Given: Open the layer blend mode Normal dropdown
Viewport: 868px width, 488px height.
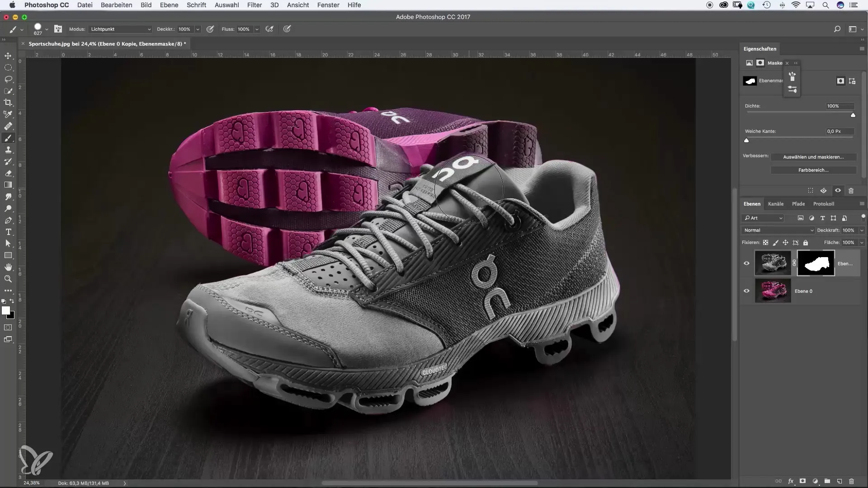Looking at the screenshot, I should (778, 230).
